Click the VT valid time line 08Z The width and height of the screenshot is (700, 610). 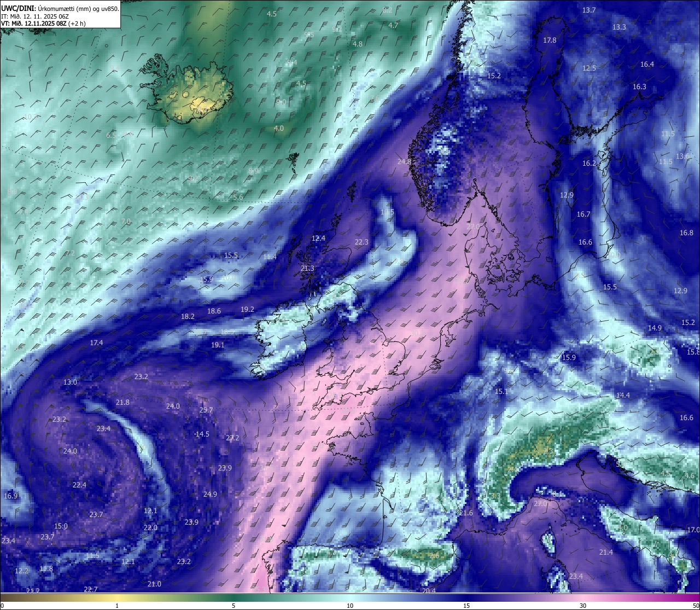click(x=43, y=24)
